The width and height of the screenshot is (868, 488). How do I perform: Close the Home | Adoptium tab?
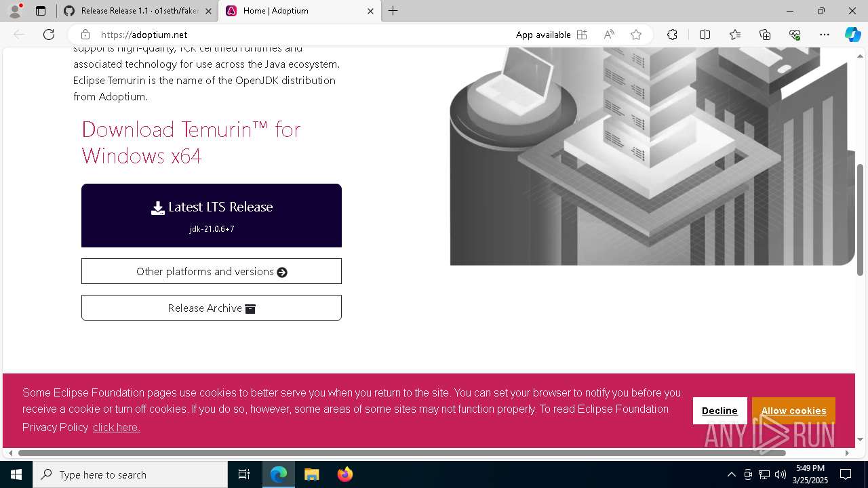[370, 11]
